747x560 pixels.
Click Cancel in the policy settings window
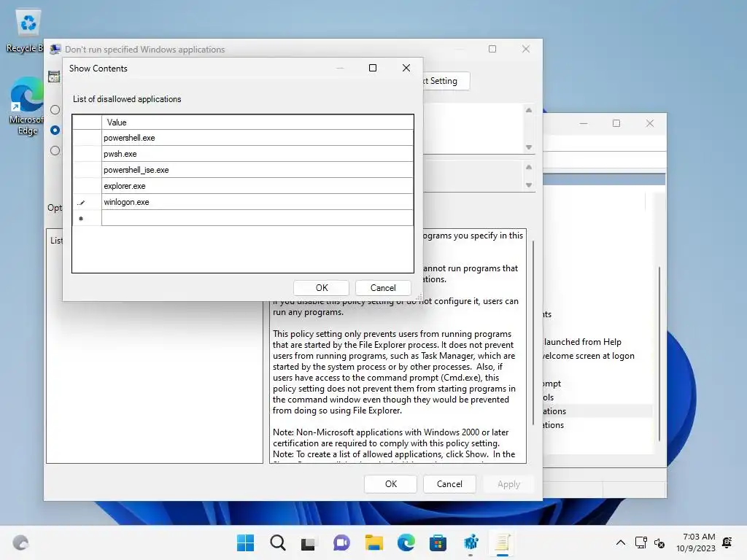(x=449, y=484)
